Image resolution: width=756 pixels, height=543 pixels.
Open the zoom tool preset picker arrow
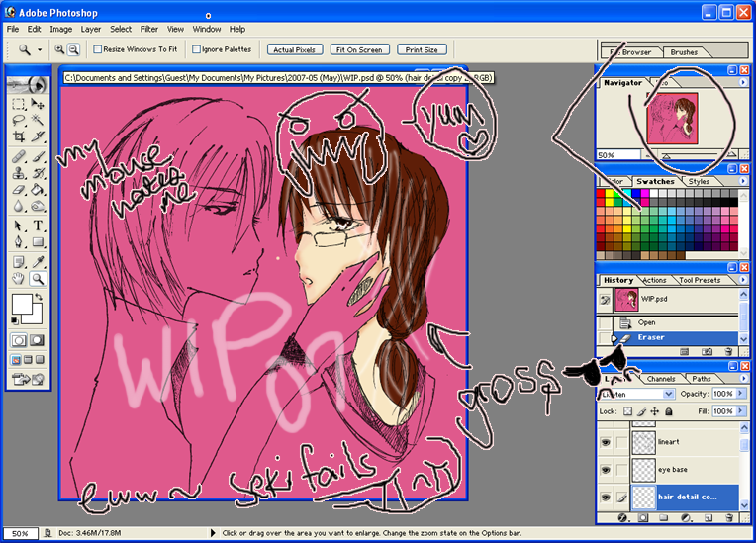(x=40, y=49)
